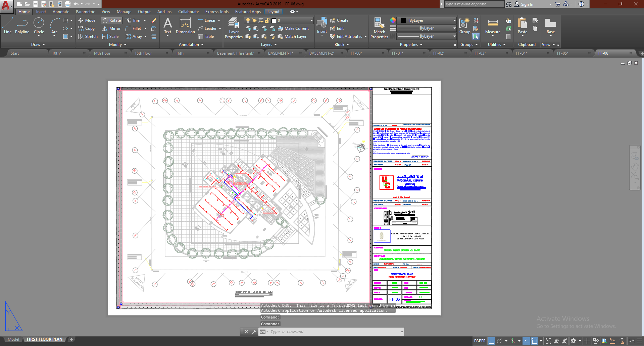Open the BASEMENT-1 drawing tab
The image size is (644, 346).
281,53
